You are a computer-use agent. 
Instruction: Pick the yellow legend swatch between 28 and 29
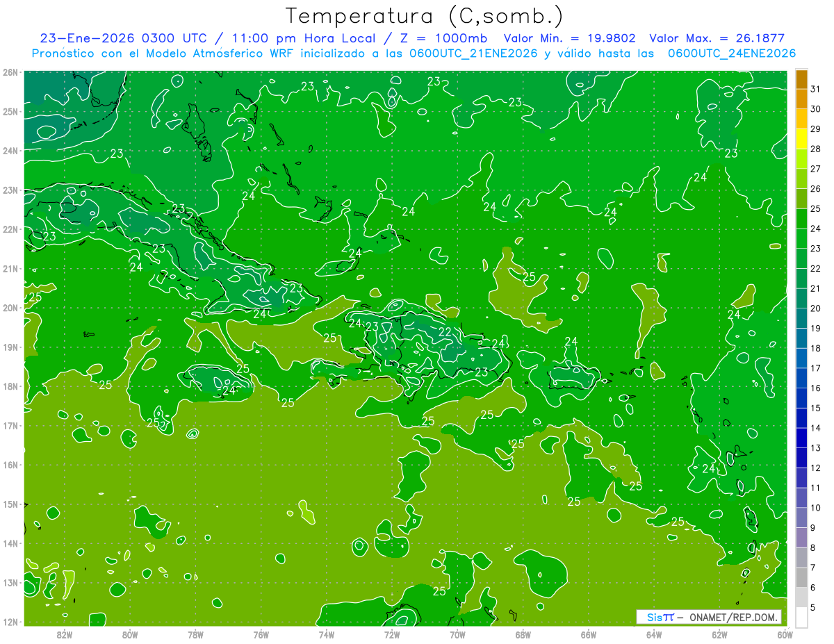(801, 139)
